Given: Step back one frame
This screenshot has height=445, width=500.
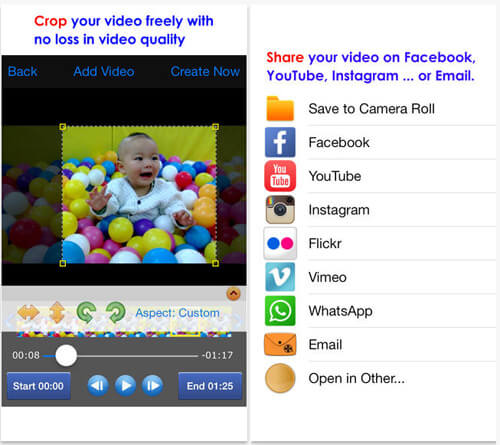Looking at the screenshot, I should point(98,386).
